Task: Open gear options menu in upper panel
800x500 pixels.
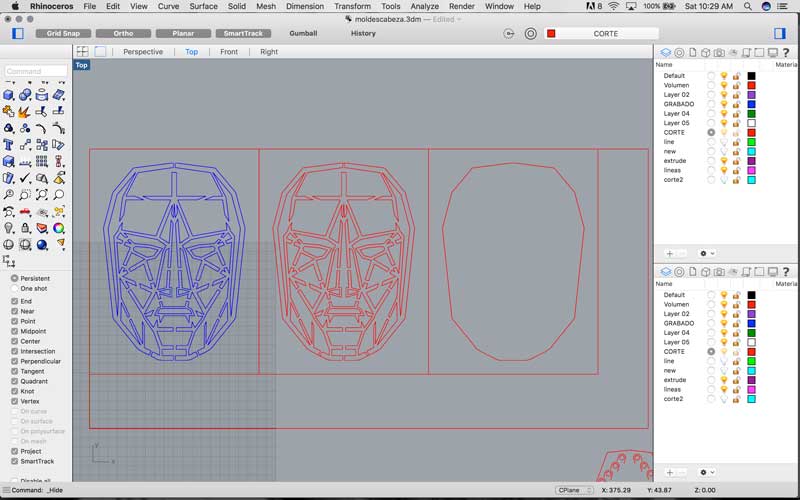Action: (707, 253)
